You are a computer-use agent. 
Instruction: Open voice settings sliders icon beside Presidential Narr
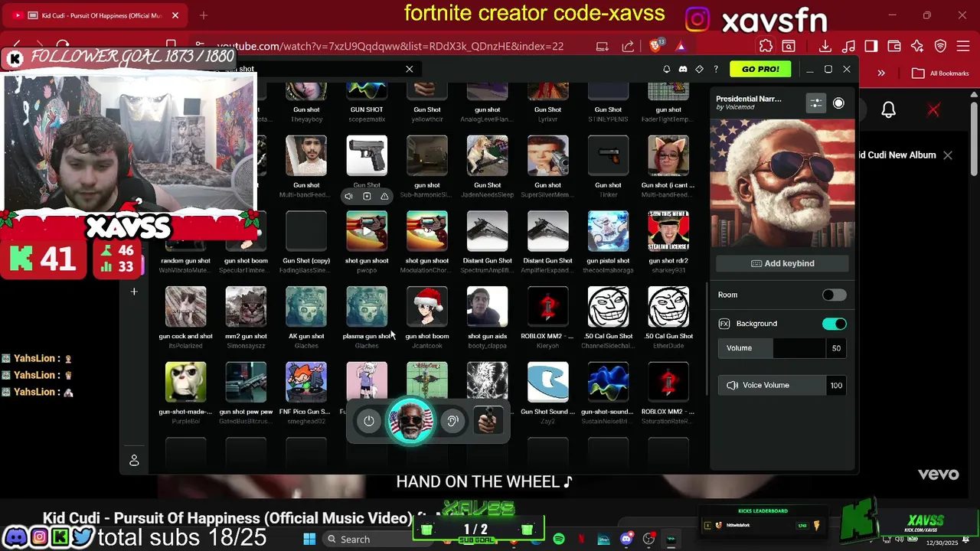point(816,103)
